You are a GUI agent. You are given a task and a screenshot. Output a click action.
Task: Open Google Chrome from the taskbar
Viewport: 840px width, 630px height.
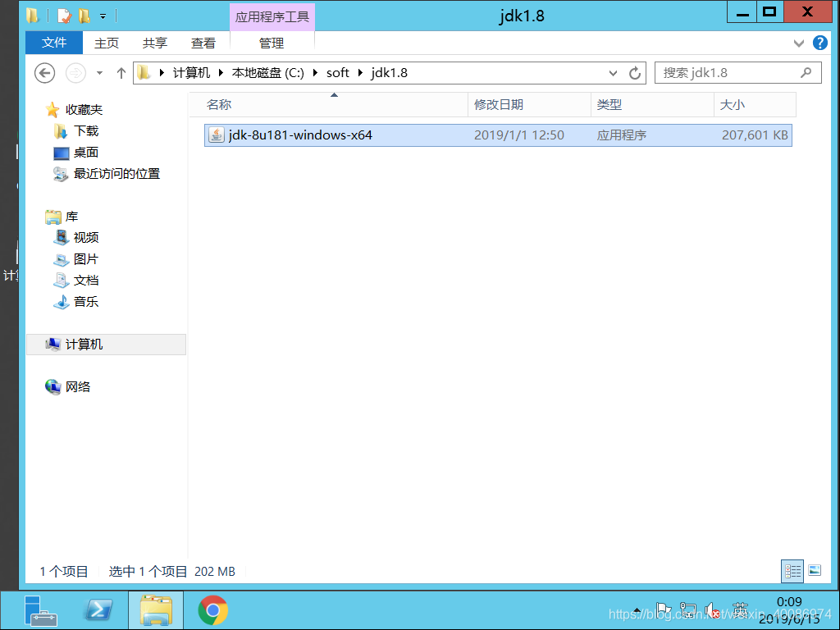pos(212,610)
